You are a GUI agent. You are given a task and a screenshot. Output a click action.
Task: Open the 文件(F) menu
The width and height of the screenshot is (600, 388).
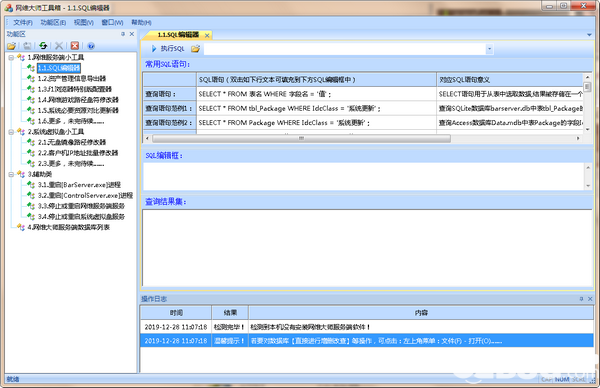(x=23, y=23)
